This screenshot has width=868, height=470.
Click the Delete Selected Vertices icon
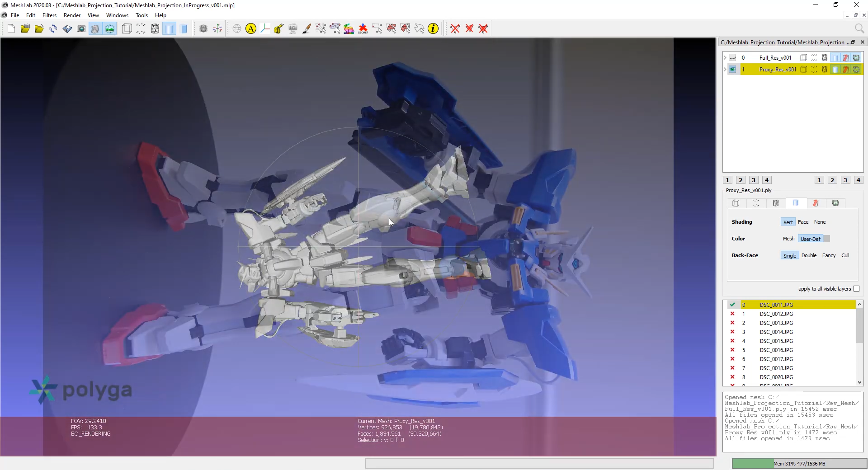pyautogui.click(x=455, y=29)
